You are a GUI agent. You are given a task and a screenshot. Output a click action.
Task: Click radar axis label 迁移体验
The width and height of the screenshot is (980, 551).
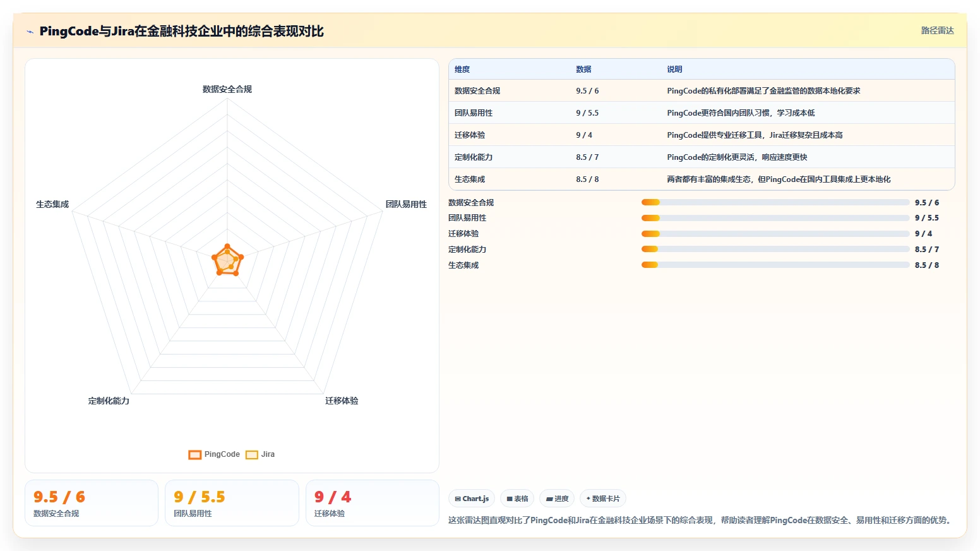pyautogui.click(x=342, y=401)
